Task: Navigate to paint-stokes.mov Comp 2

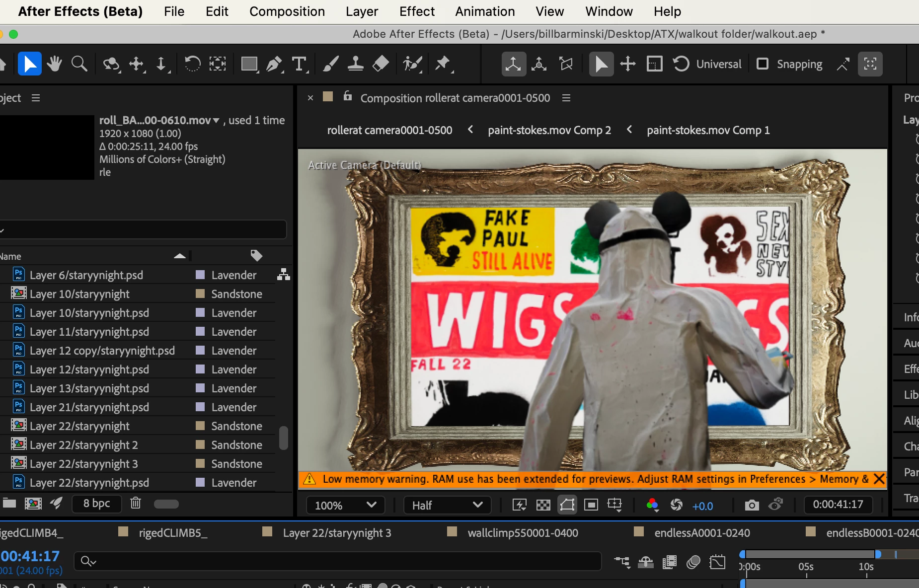Action: (x=549, y=130)
